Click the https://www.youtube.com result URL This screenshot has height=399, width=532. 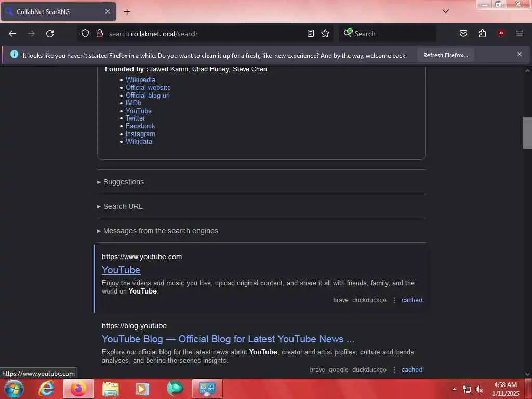click(142, 257)
